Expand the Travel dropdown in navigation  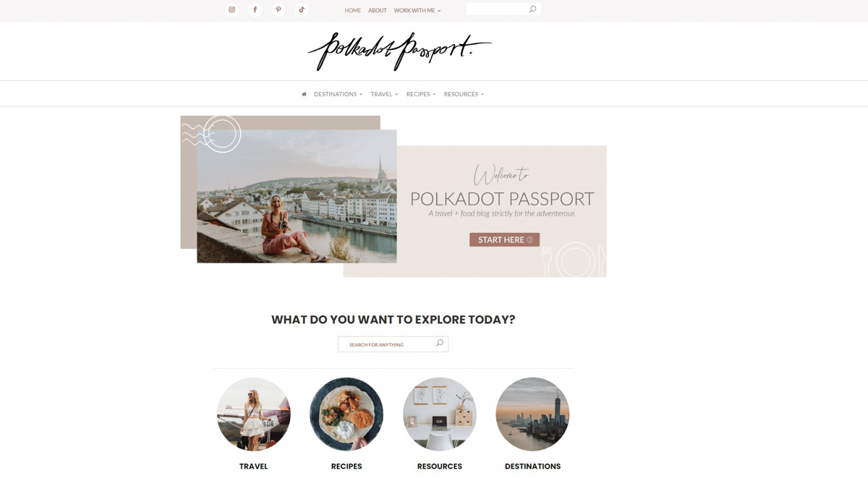pos(384,94)
